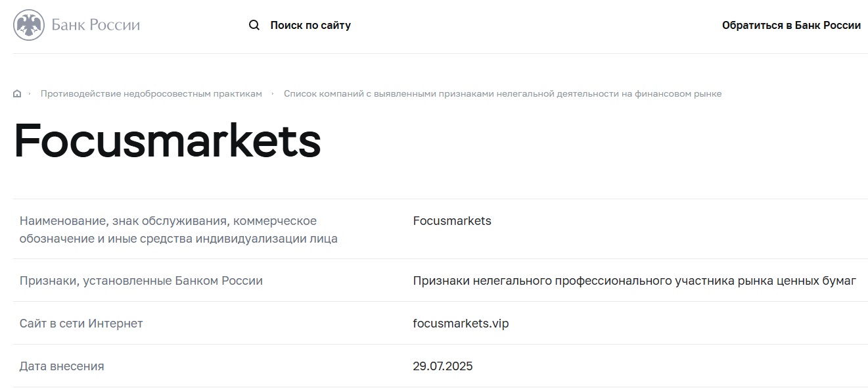Click the Сайт в сети Интернет row label
868x388 pixels.
(80, 323)
